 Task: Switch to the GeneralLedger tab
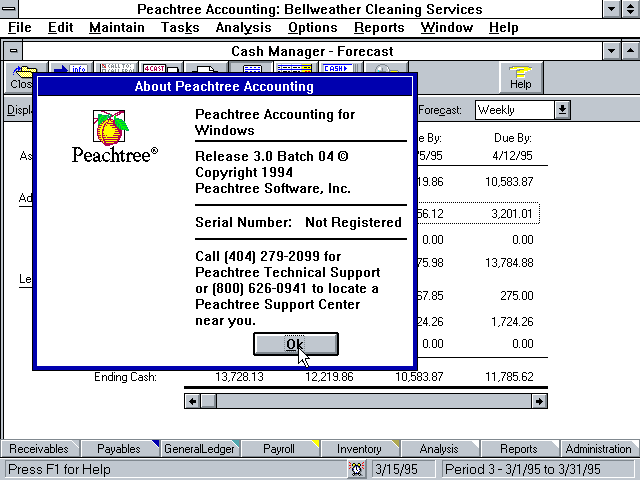(199, 449)
